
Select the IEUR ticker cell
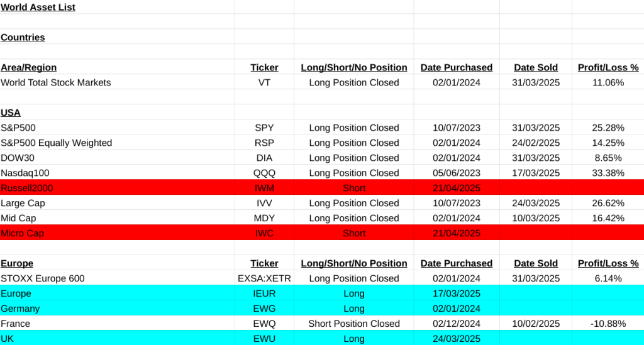(x=264, y=293)
